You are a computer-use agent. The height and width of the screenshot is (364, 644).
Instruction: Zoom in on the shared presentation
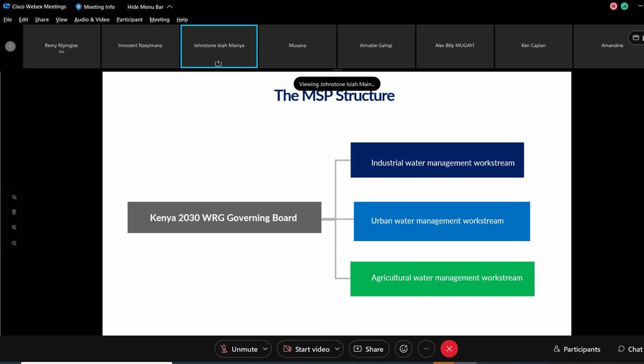coord(14,227)
